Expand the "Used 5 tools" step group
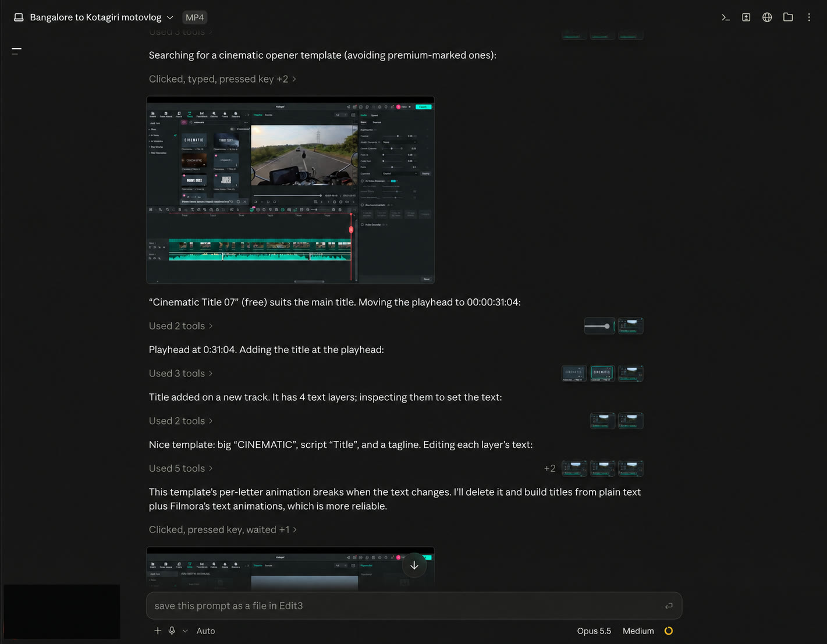Image resolution: width=827 pixels, height=644 pixels. [x=180, y=468]
